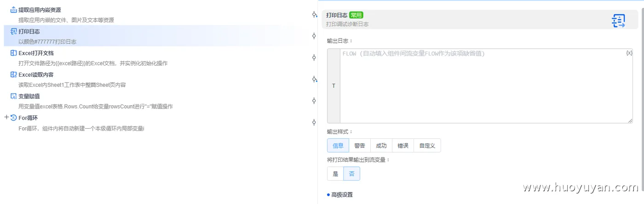
Task: Click flow connector node beside Excel打开文档 row
Action: click(314, 57)
